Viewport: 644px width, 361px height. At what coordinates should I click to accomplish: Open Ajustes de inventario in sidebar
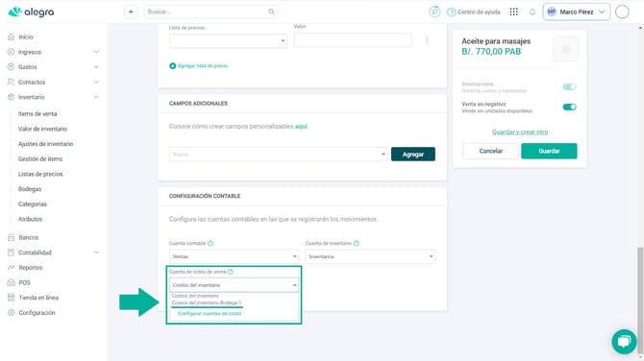point(45,144)
